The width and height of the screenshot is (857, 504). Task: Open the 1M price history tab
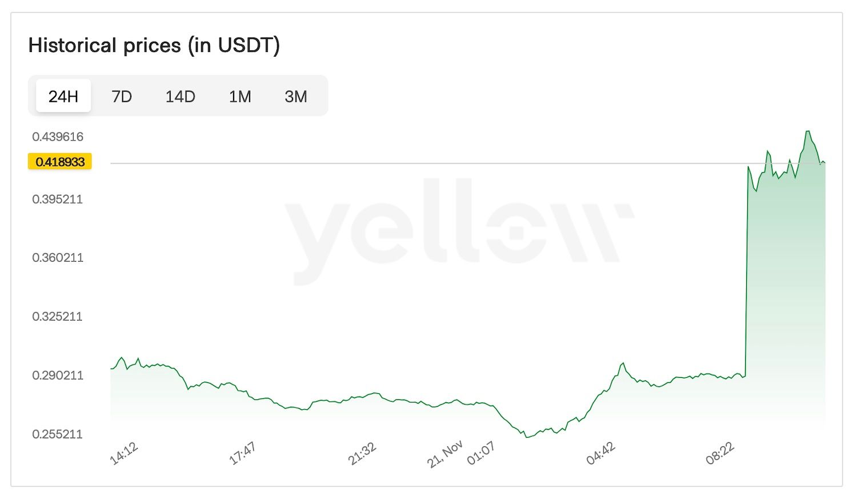(240, 96)
